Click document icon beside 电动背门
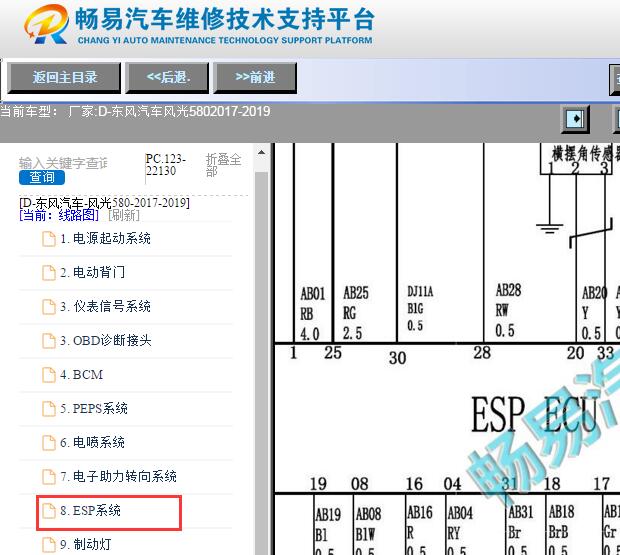The width and height of the screenshot is (620, 555). [x=49, y=273]
